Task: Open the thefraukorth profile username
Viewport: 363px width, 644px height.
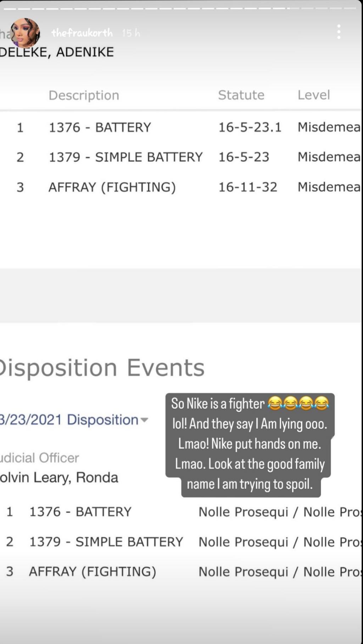Action: (x=82, y=33)
